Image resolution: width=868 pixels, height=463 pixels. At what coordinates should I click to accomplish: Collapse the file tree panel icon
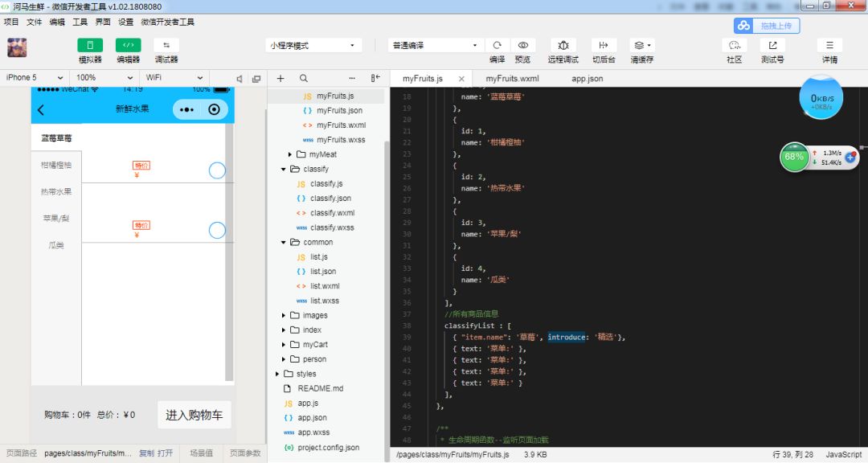coord(375,79)
